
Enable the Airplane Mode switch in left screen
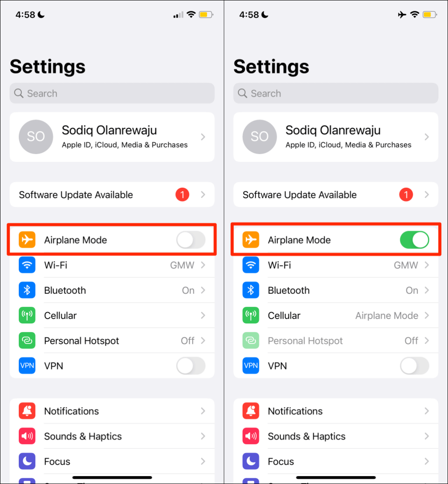(191, 239)
